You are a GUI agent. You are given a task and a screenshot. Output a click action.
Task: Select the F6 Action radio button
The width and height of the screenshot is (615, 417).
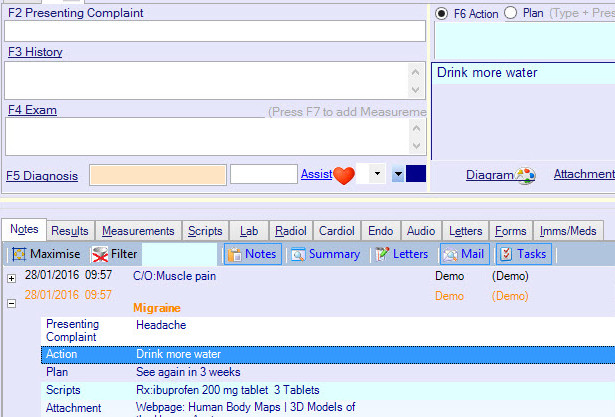441,14
